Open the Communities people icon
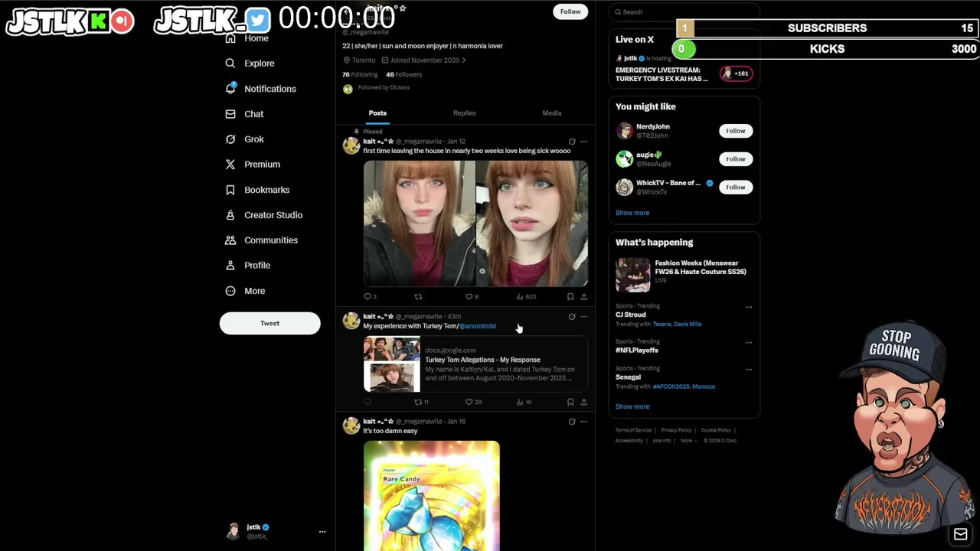This screenshot has width=980, height=551. [230, 240]
